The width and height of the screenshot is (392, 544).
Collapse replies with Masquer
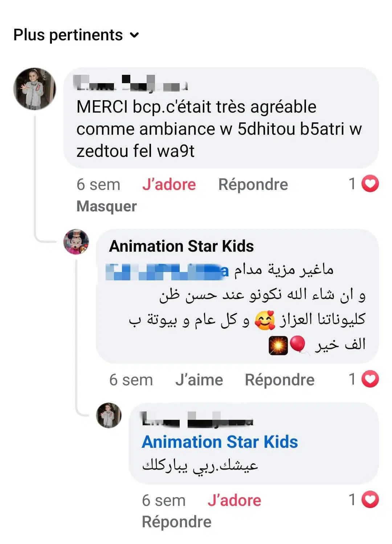click(106, 206)
